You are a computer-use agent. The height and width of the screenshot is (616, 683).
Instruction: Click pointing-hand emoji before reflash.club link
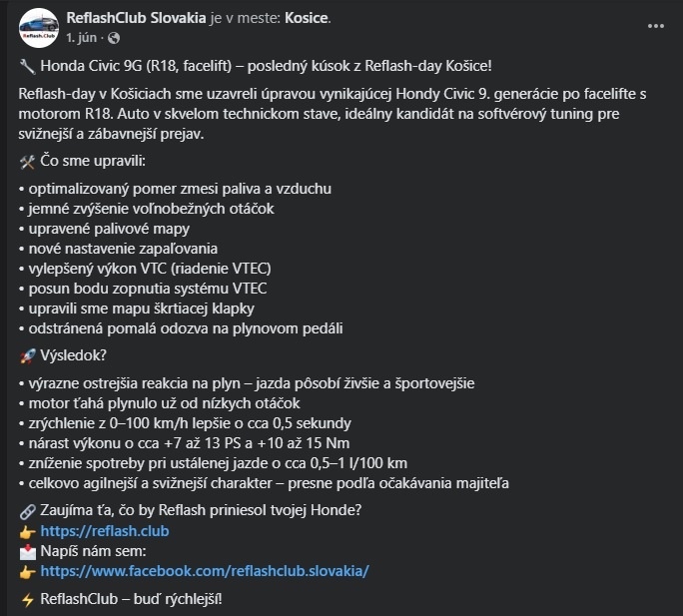(27, 530)
